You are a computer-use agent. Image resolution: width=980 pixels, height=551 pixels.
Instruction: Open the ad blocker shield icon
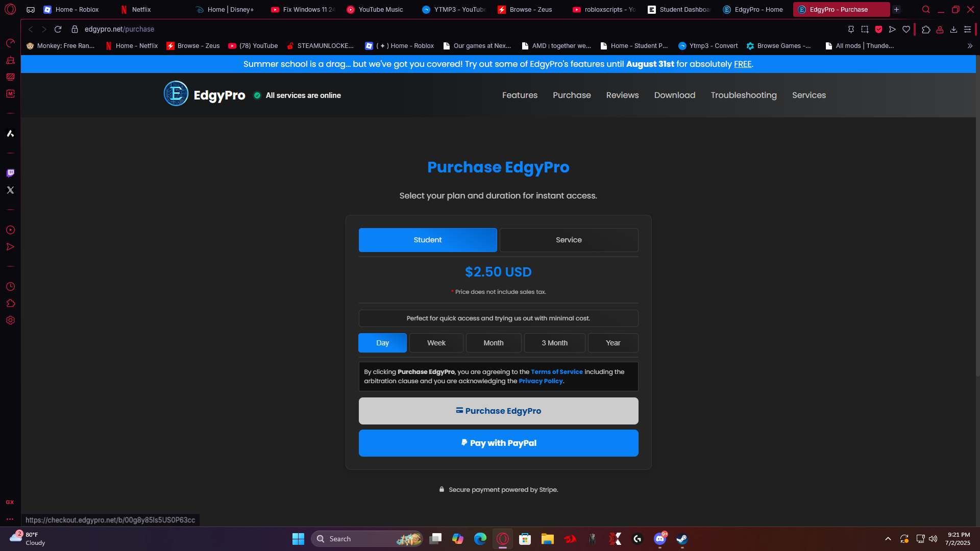click(878, 29)
